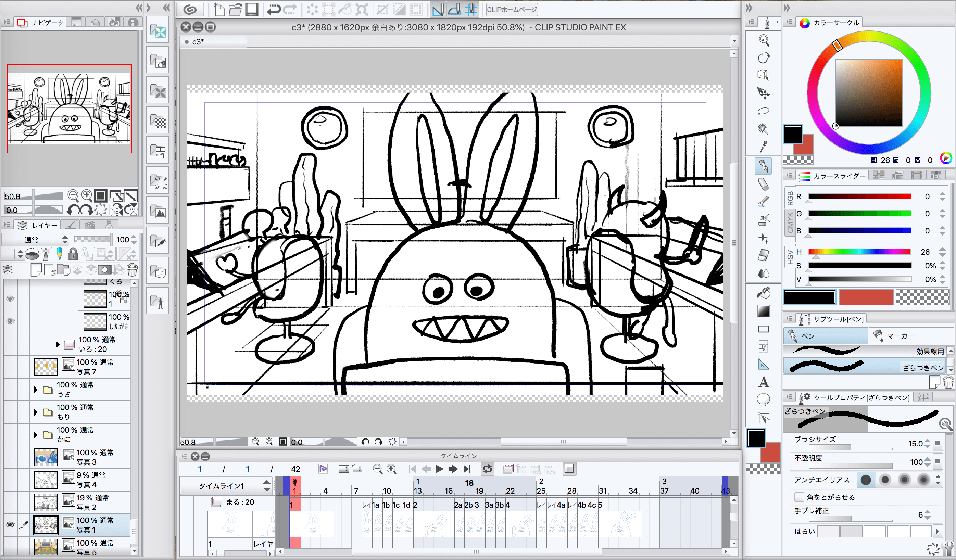Expand the いろ : 20 animation folder

tap(58, 345)
